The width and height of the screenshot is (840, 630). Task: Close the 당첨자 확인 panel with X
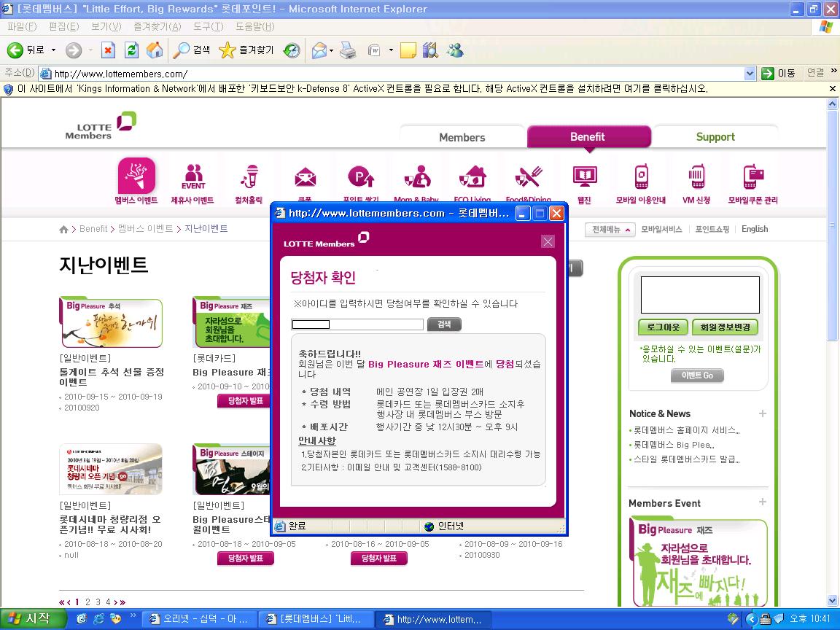548,241
